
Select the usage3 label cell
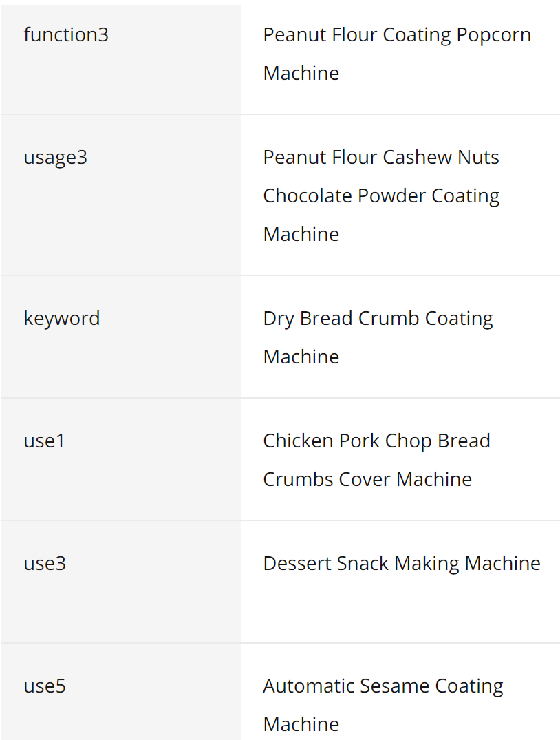56,158
